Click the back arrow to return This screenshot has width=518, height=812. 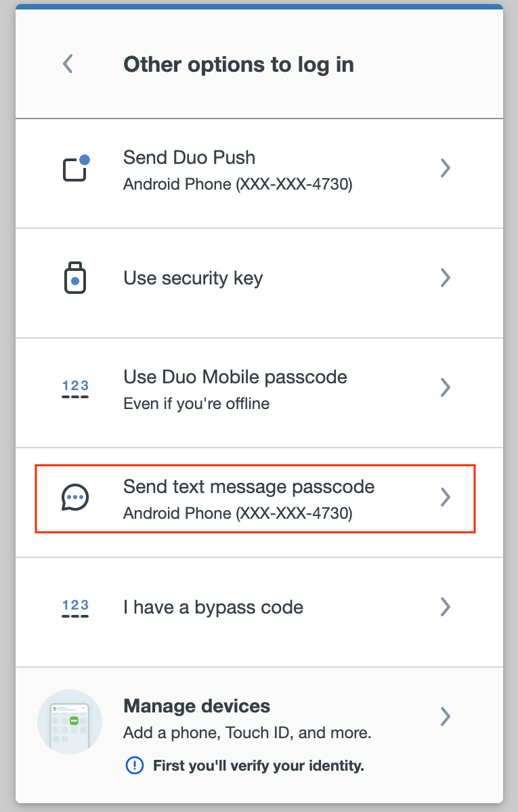point(66,63)
